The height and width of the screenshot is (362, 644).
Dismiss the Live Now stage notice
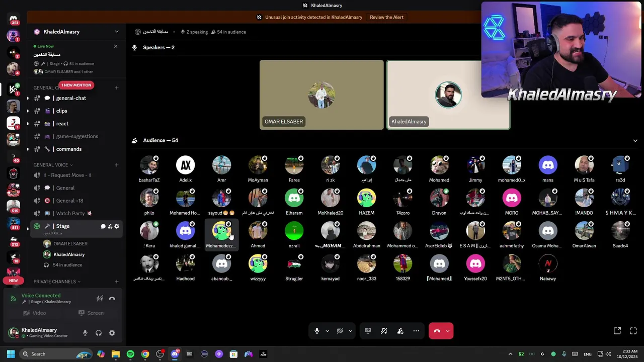coord(116,46)
